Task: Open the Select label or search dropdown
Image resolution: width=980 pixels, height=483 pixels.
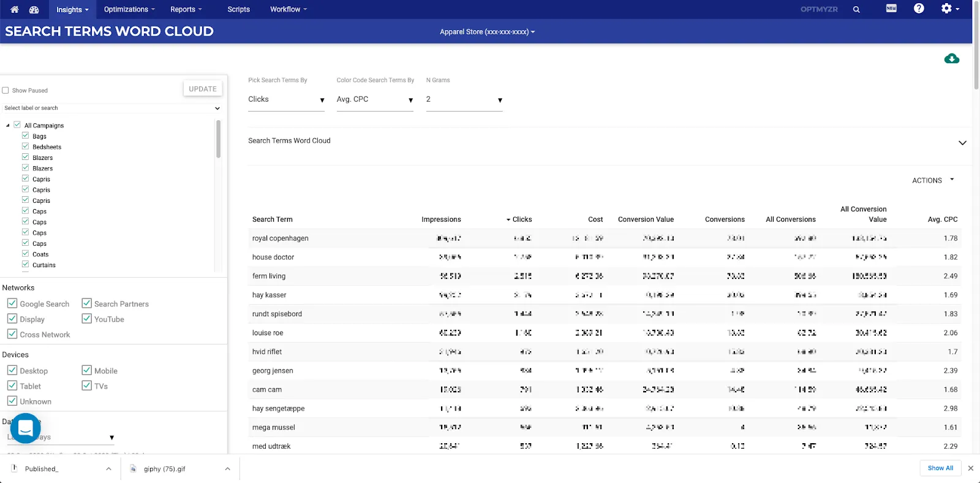Action: [x=112, y=108]
